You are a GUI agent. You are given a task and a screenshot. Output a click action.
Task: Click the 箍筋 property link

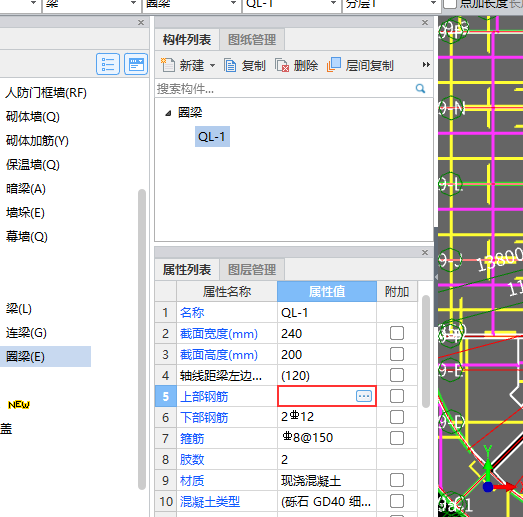pos(192,439)
